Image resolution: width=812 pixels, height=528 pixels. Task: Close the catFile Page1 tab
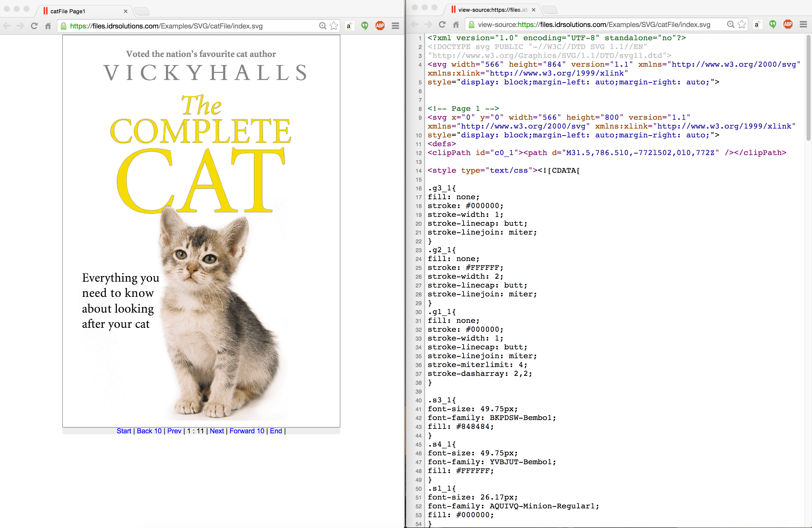pyautogui.click(x=125, y=11)
